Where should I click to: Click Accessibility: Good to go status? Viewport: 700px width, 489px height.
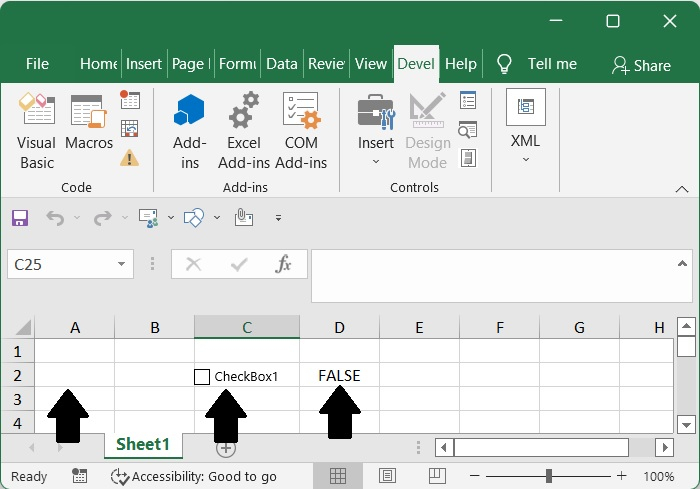tap(194, 476)
